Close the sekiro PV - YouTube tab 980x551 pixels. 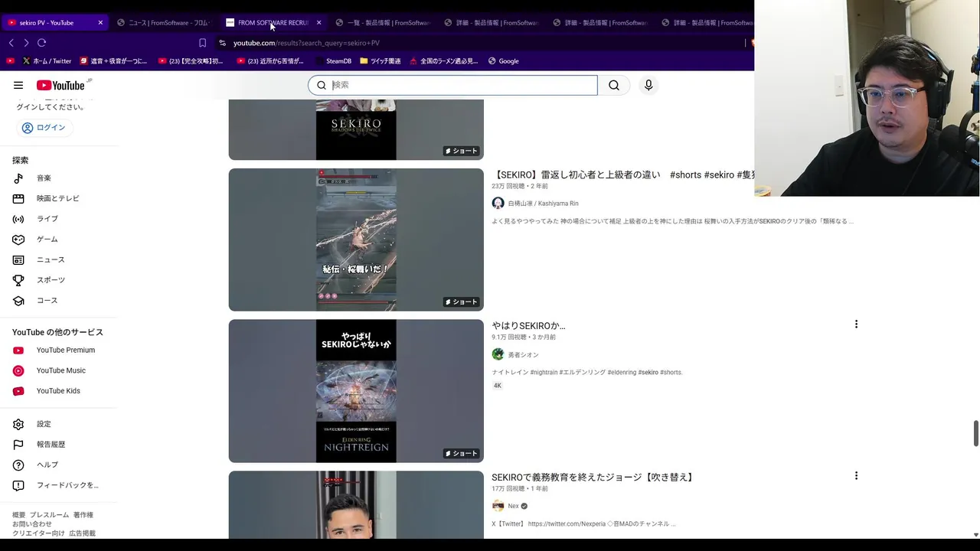click(x=100, y=22)
